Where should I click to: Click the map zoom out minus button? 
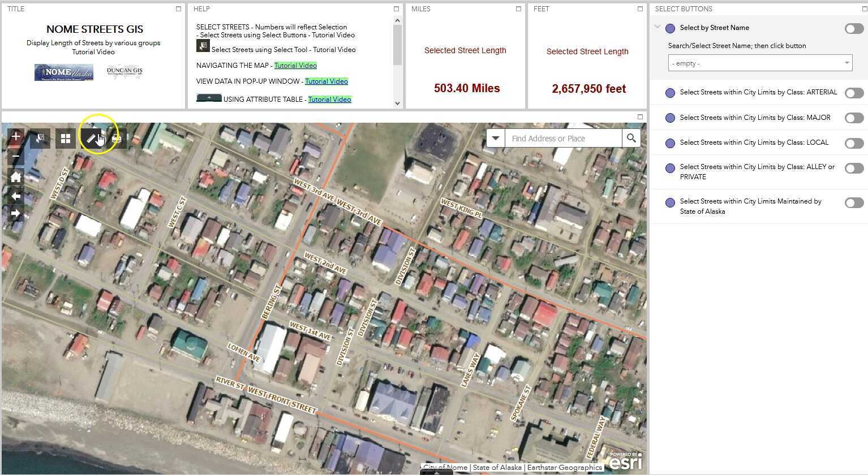16,156
